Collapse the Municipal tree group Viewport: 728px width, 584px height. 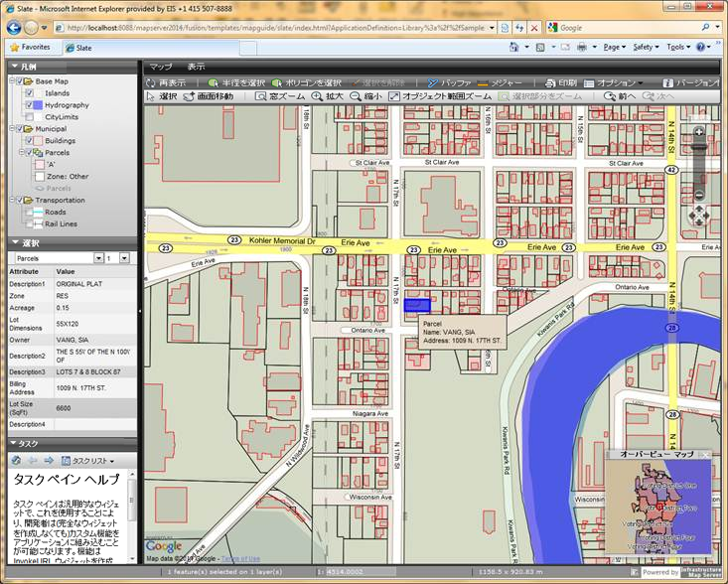(x=12, y=128)
